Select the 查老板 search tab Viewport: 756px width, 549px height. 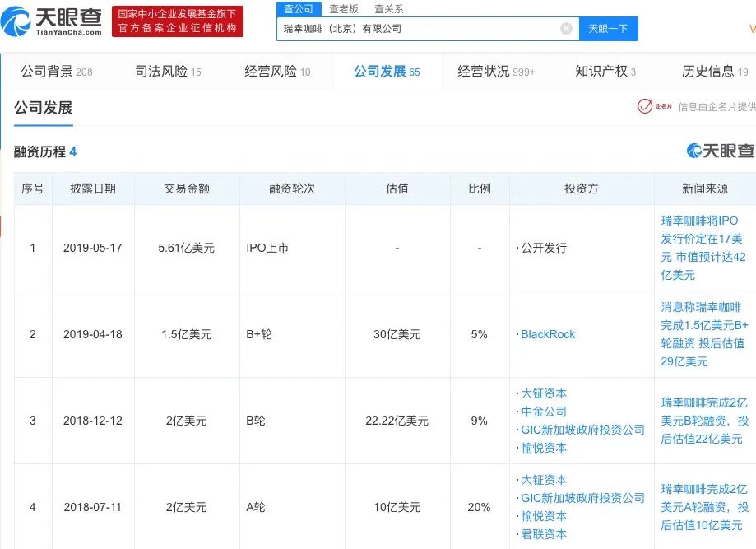(x=344, y=9)
